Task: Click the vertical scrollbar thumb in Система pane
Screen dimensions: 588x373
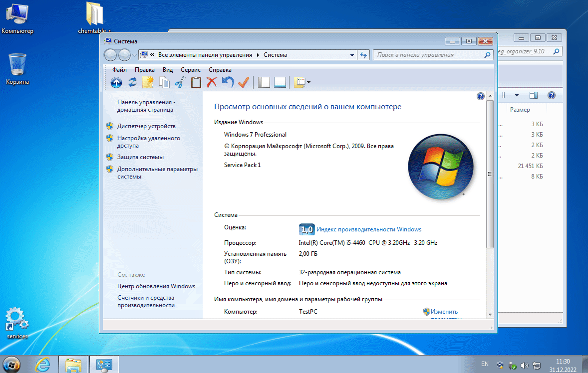Action: pyautogui.click(x=490, y=174)
